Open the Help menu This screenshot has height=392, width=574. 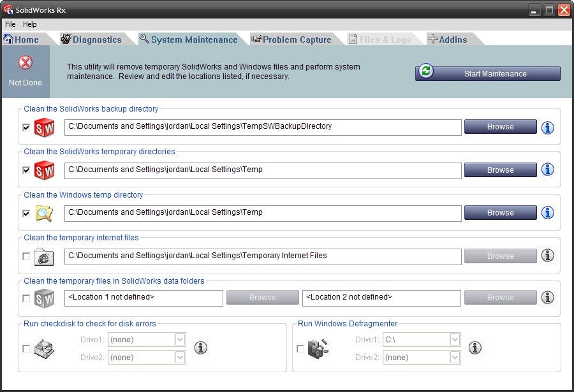coord(29,24)
